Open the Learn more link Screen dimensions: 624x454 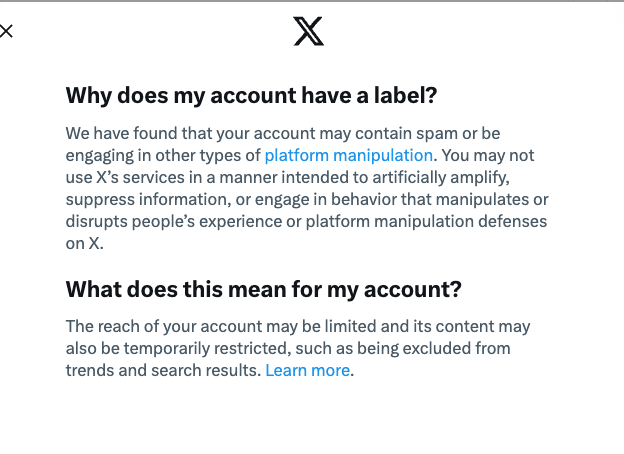pos(308,370)
